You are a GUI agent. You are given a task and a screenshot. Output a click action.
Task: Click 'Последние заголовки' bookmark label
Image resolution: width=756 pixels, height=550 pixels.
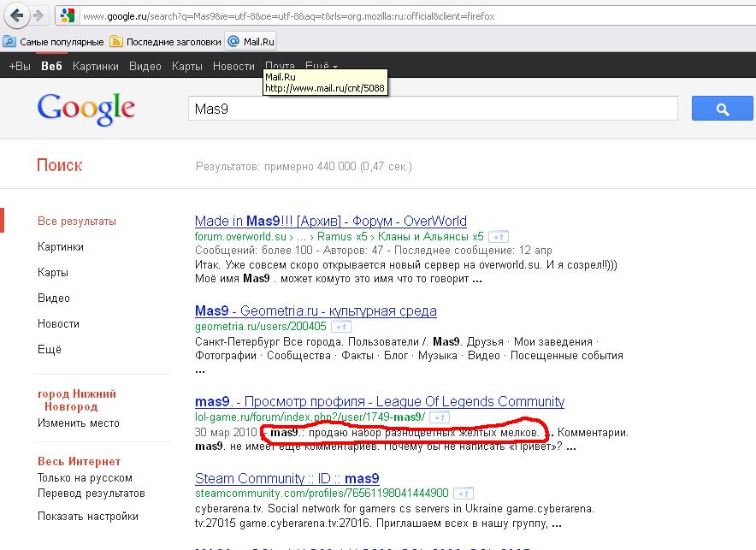[x=174, y=42]
